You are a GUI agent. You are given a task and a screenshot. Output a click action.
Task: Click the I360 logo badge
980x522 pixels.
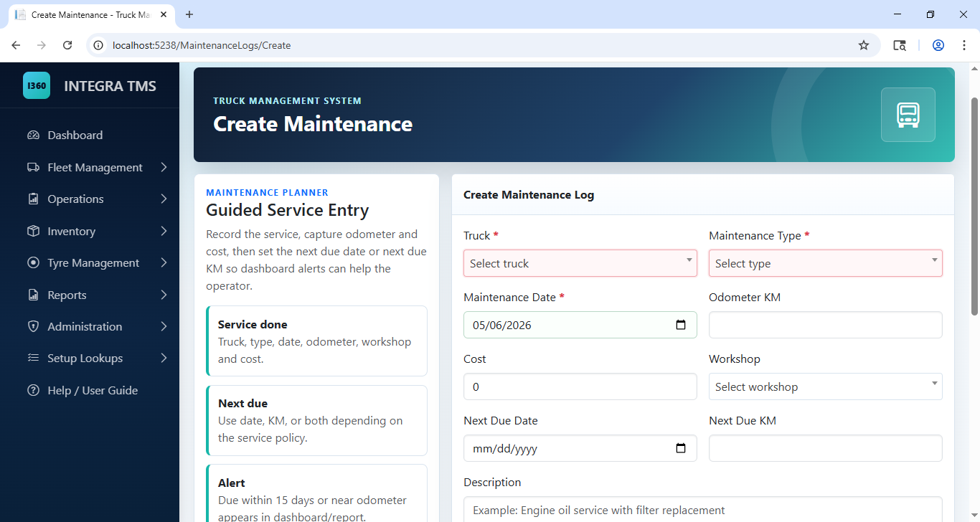click(x=37, y=85)
